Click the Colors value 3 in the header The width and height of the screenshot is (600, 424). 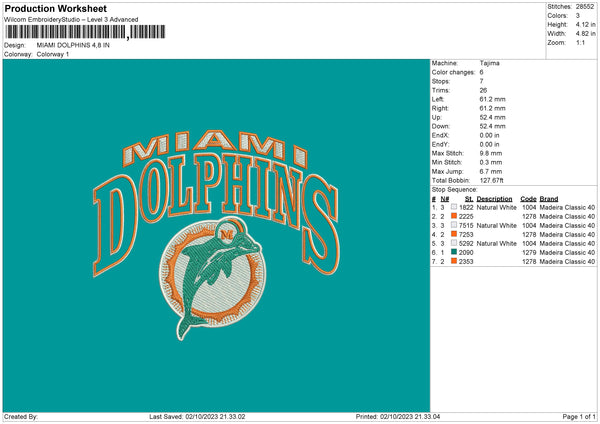(x=578, y=16)
